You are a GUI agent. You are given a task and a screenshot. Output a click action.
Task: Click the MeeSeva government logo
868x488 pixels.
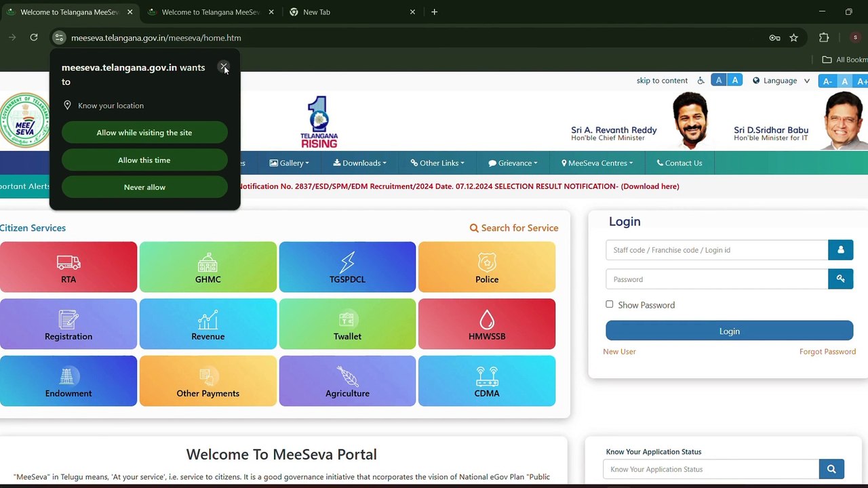pos(25,121)
